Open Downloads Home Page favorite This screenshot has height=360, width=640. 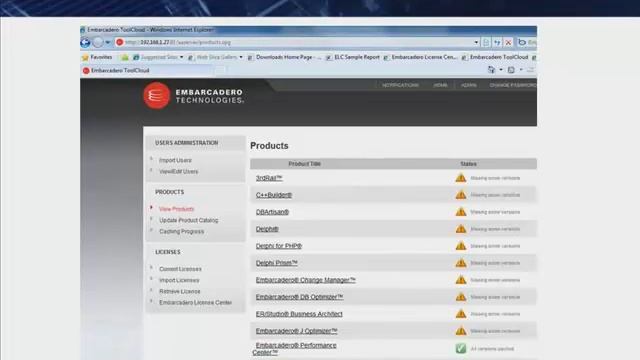point(284,58)
